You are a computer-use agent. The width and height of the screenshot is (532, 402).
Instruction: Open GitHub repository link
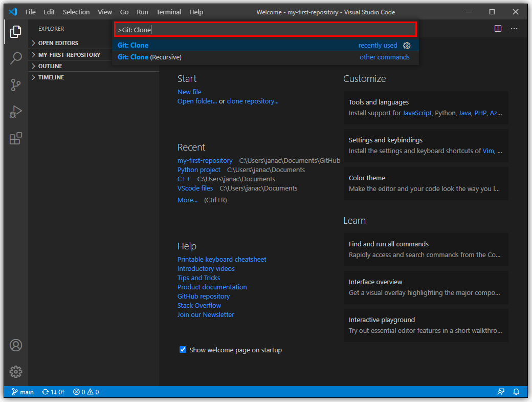pos(204,296)
